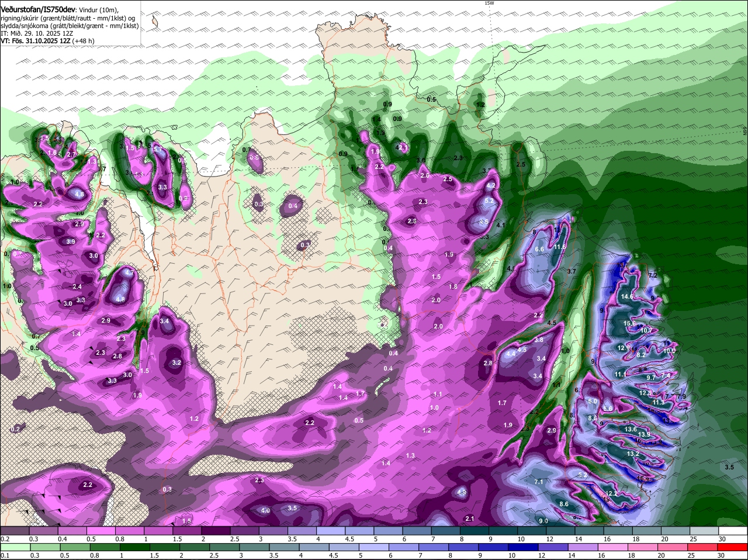Select the 10.7 value label

(x=646, y=331)
